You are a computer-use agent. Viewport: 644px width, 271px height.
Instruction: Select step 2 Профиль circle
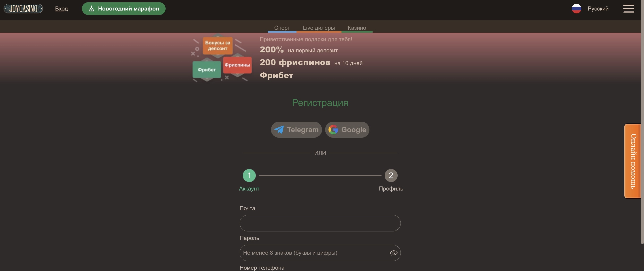(x=391, y=176)
